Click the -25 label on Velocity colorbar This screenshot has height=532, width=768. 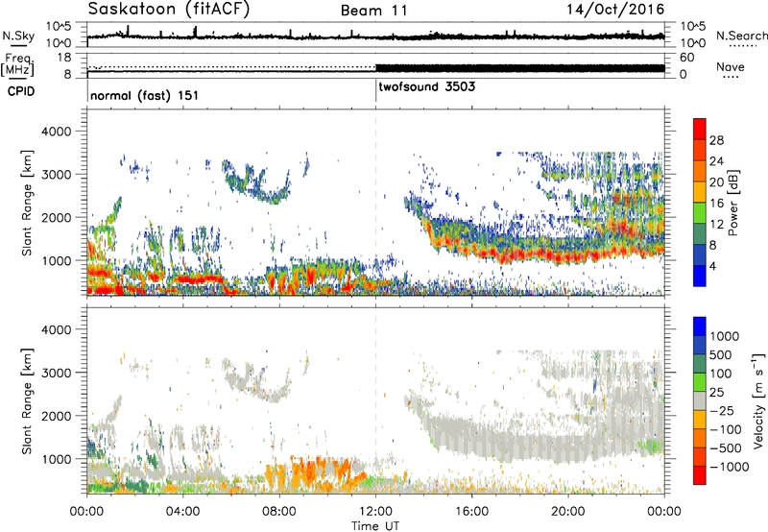coord(722,410)
